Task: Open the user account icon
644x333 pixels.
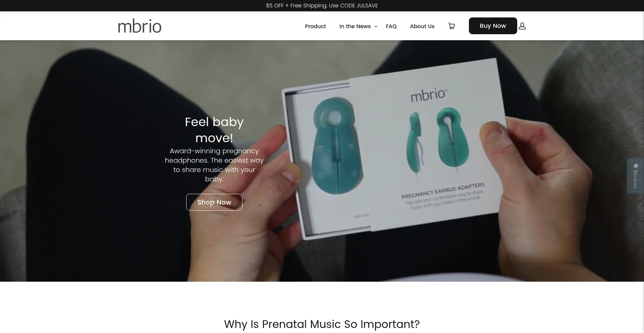Action: click(x=522, y=26)
